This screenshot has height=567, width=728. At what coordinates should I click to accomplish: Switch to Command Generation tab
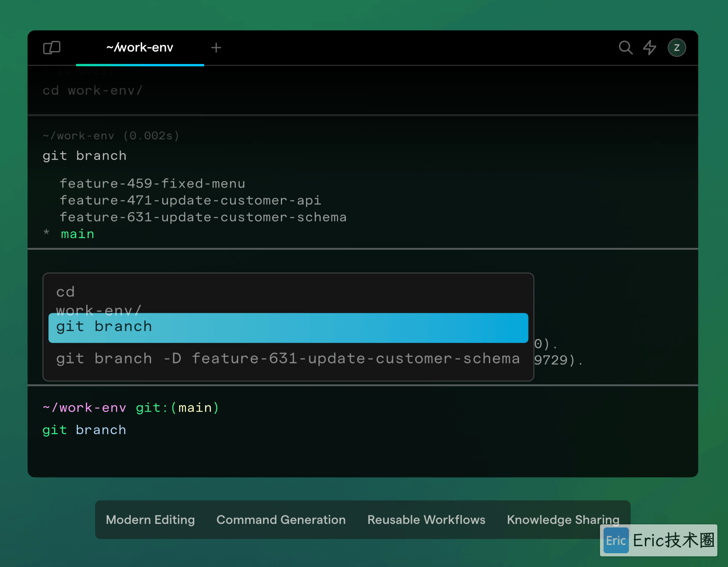(x=281, y=519)
